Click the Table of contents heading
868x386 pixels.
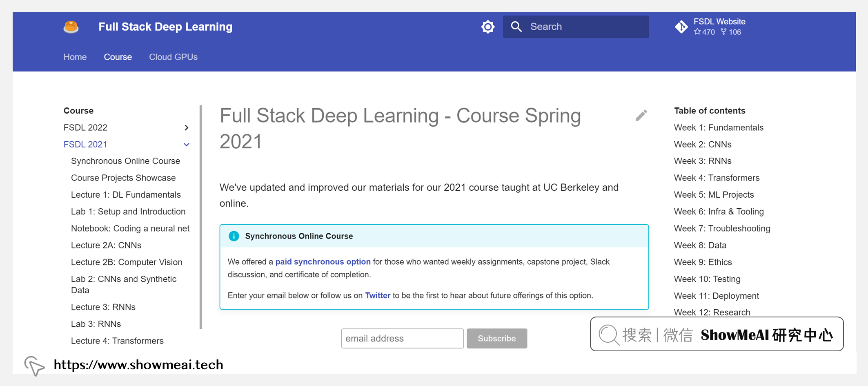(710, 111)
